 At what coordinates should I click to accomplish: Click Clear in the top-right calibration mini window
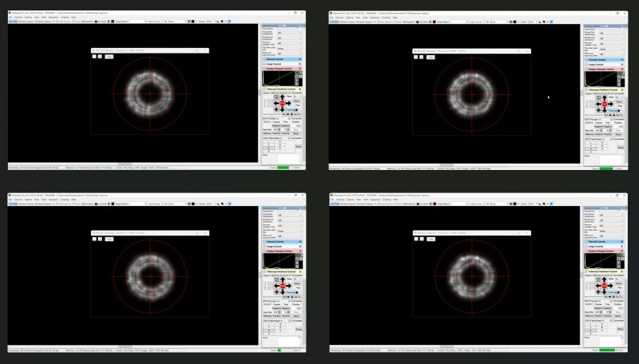click(431, 57)
